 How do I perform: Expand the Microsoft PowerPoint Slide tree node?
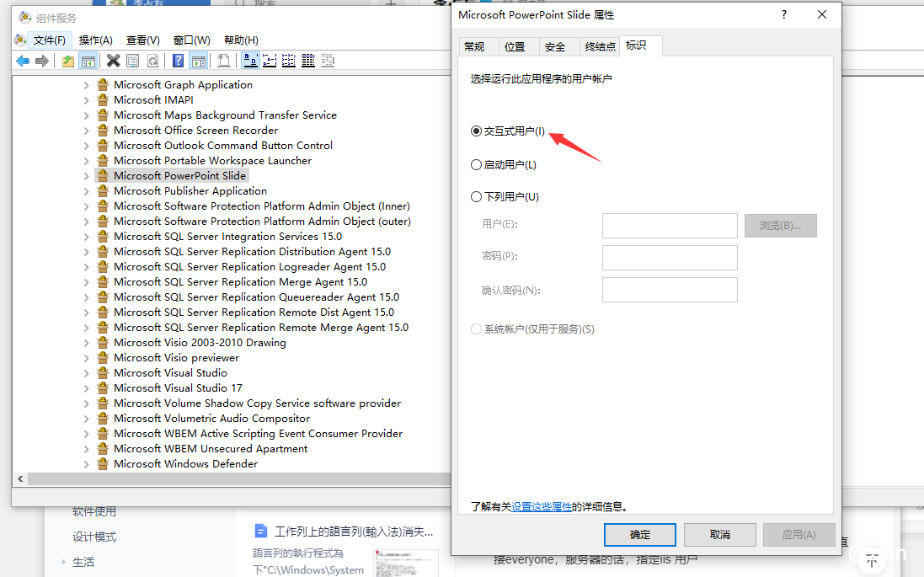pos(87,176)
